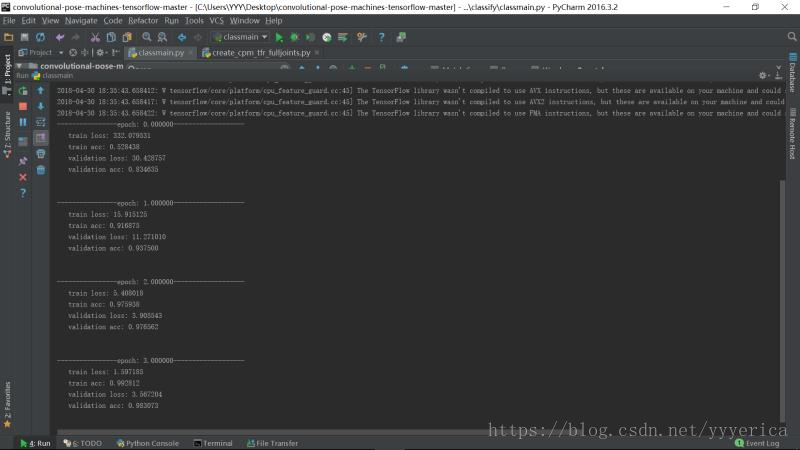Click the Save All toolbar icon

point(24,37)
